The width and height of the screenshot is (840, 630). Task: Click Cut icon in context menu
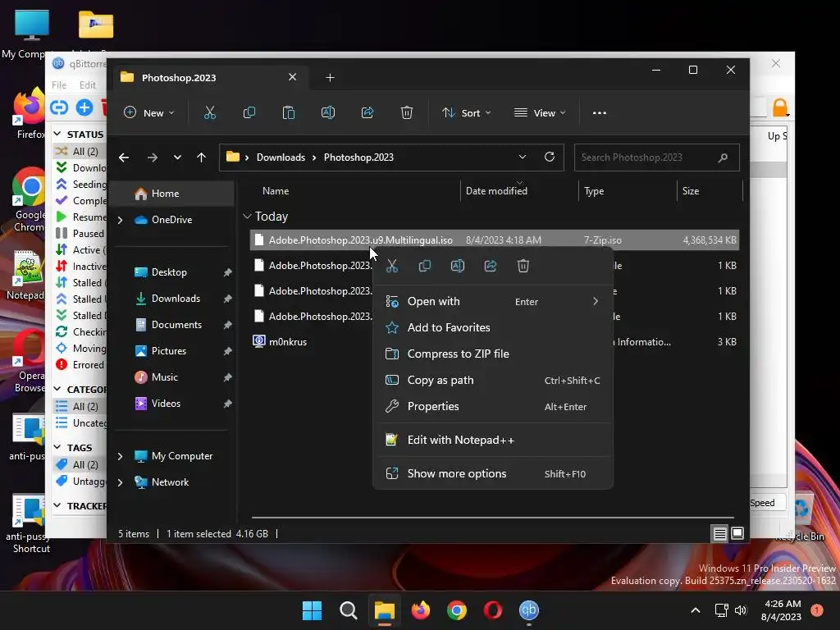click(392, 266)
